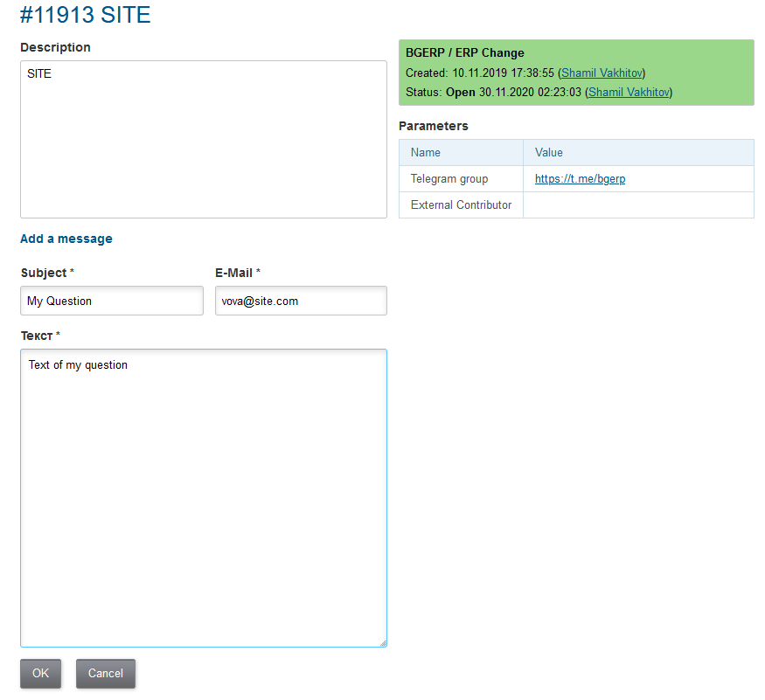
Task: Focus the E-Mail input field
Action: click(301, 301)
